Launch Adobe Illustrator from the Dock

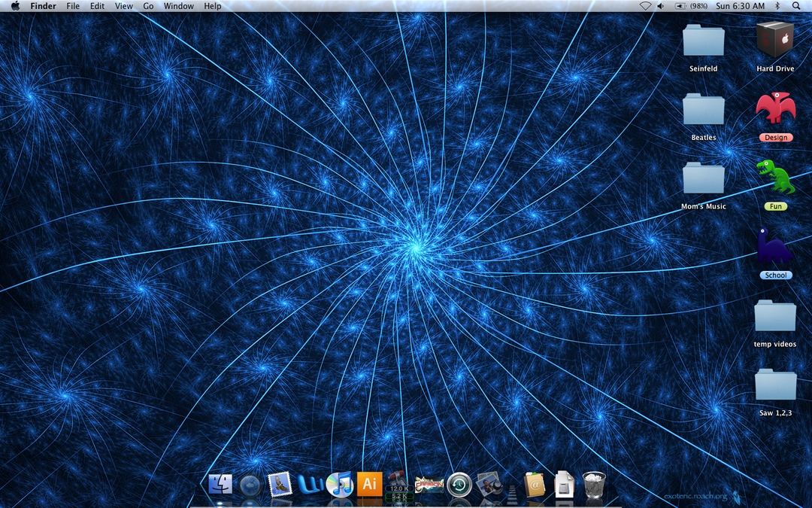coord(370,484)
